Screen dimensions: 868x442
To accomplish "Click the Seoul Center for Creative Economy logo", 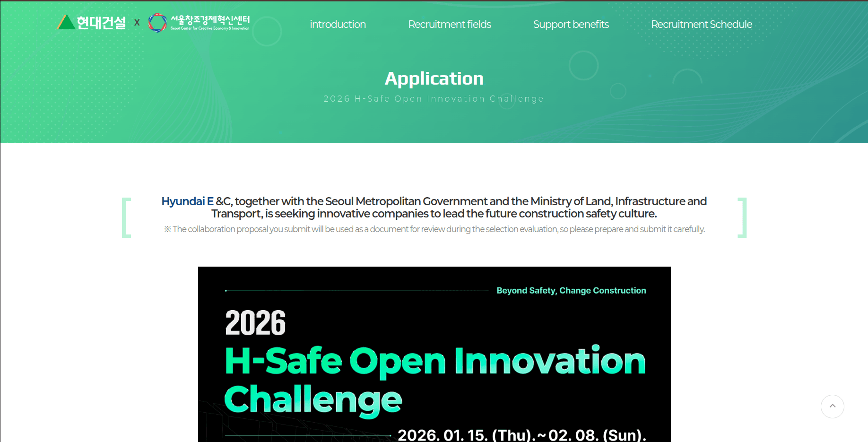I will point(199,23).
